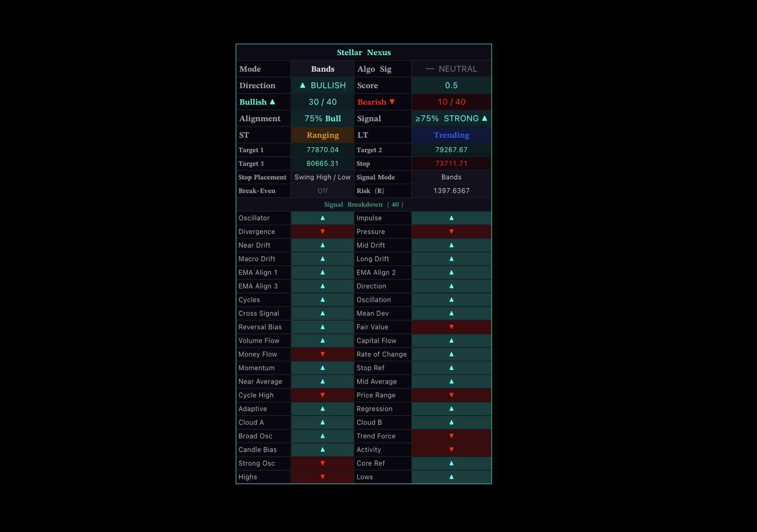Toggle the Activity signal indicator
Viewport: 757px width, 532px height.
[451, 449]
